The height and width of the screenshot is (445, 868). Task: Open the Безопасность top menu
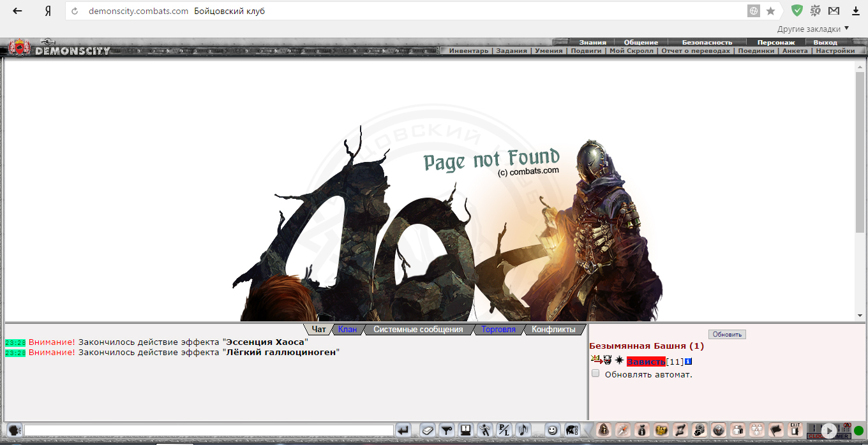[x=707, y=42]
